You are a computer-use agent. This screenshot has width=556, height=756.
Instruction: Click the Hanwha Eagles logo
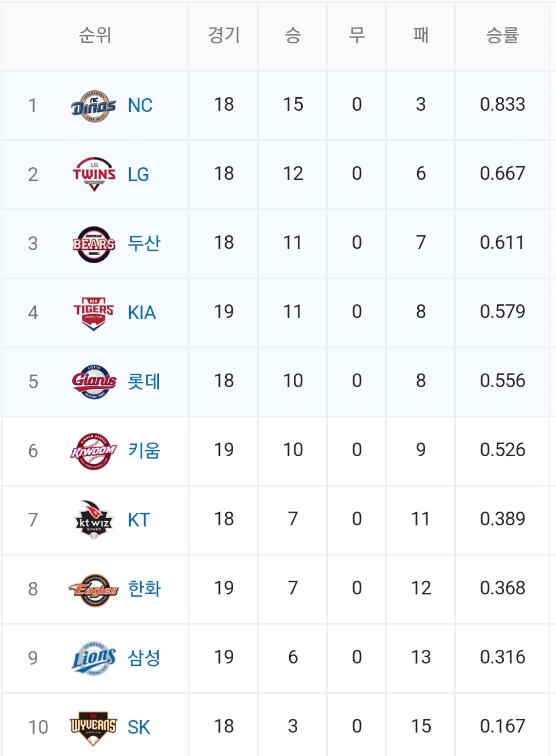(94, 589)
